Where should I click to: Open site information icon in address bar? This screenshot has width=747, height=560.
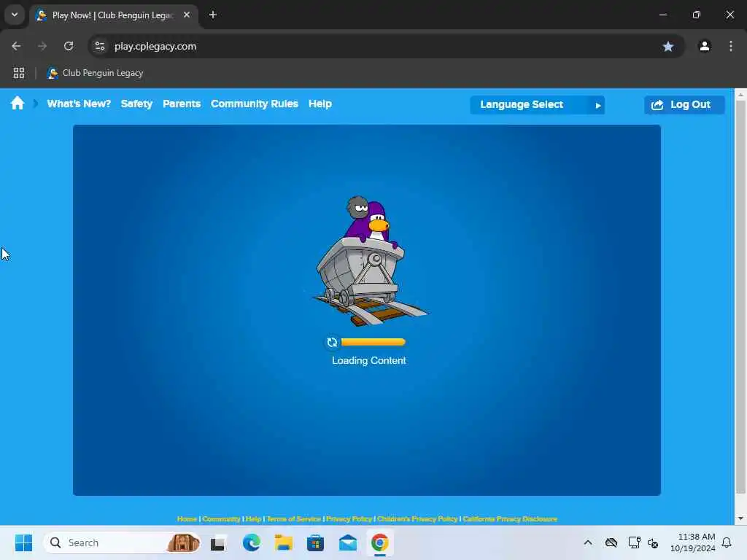click(99, 46)
